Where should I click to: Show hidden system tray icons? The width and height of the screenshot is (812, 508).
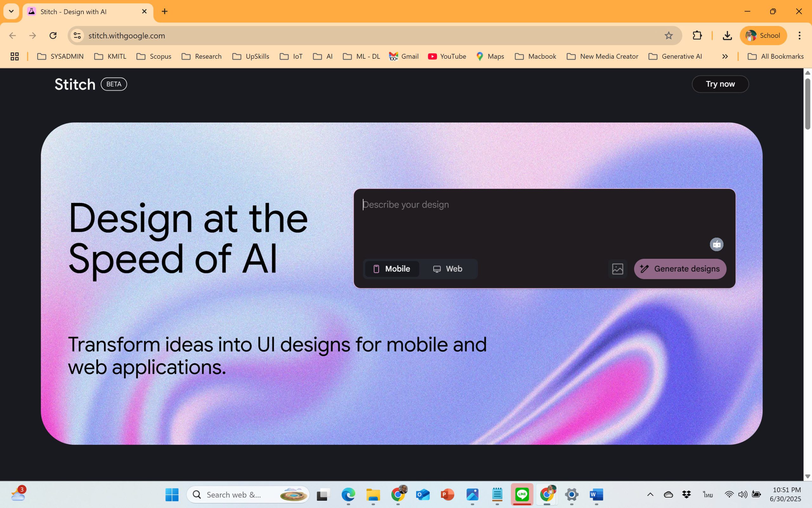[650, 495]
